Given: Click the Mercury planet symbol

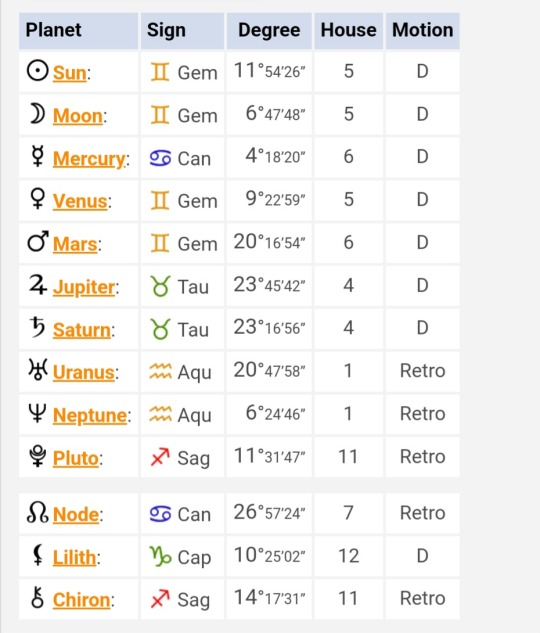Looking at the screenshot, I should 38,157.
